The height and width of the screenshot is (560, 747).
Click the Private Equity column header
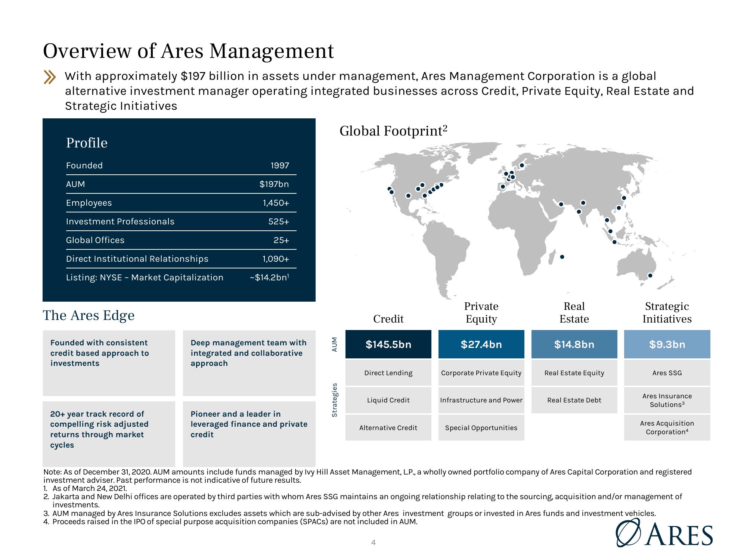[481, 312]
